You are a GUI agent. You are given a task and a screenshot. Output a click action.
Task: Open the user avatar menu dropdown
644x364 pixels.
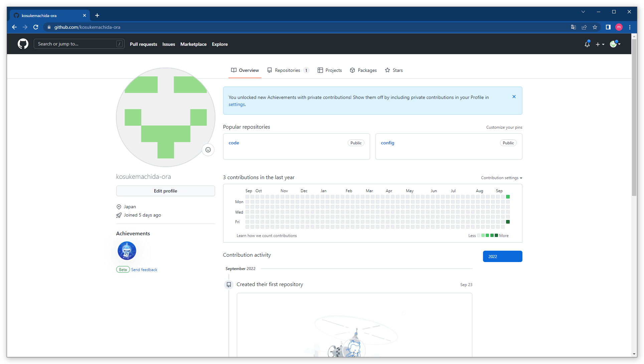point(615,44)
